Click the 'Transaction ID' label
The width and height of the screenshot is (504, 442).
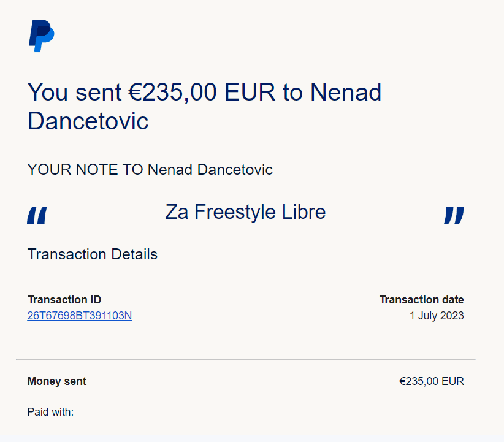(x=64, y=300)
